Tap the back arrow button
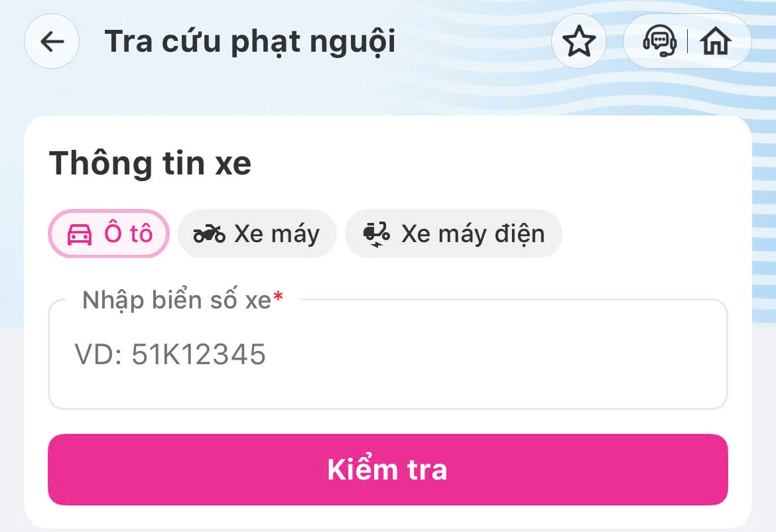 coord(52,42)
